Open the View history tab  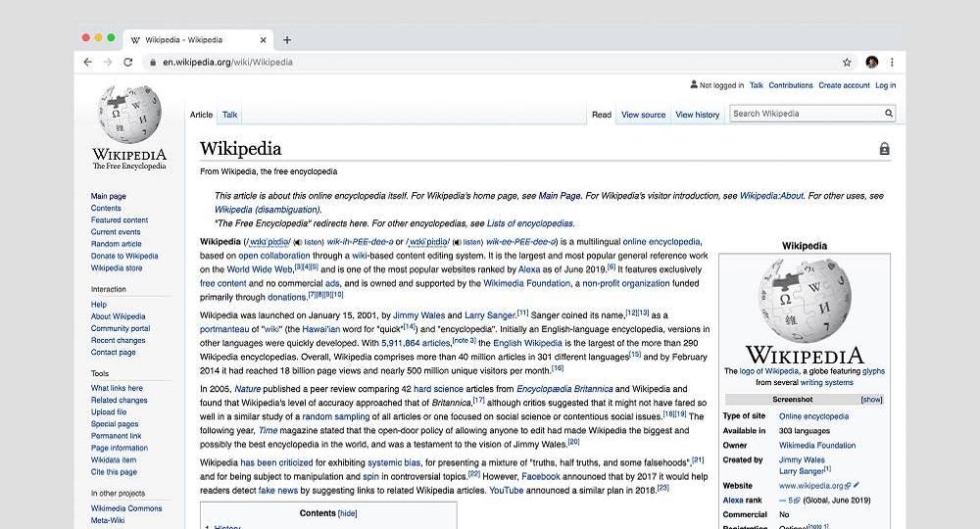click(x=698, y=115)
